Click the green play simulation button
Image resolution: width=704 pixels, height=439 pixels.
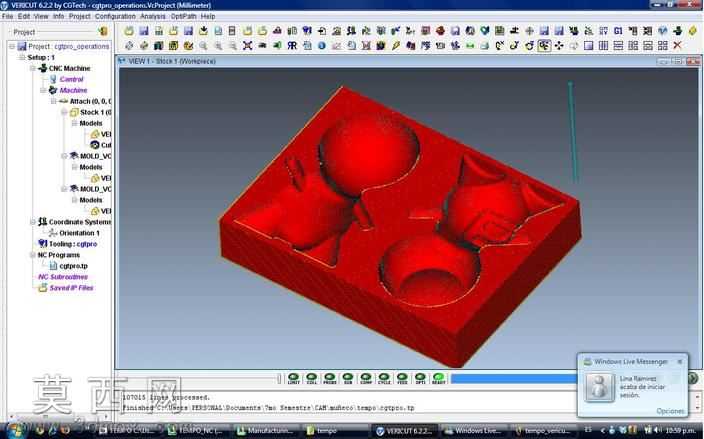693,378
